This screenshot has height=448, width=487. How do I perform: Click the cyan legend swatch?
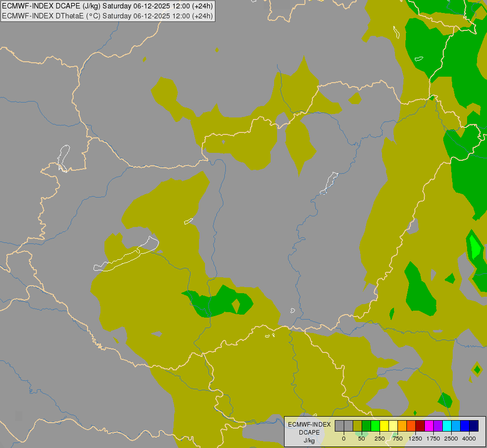pos(447,426)
